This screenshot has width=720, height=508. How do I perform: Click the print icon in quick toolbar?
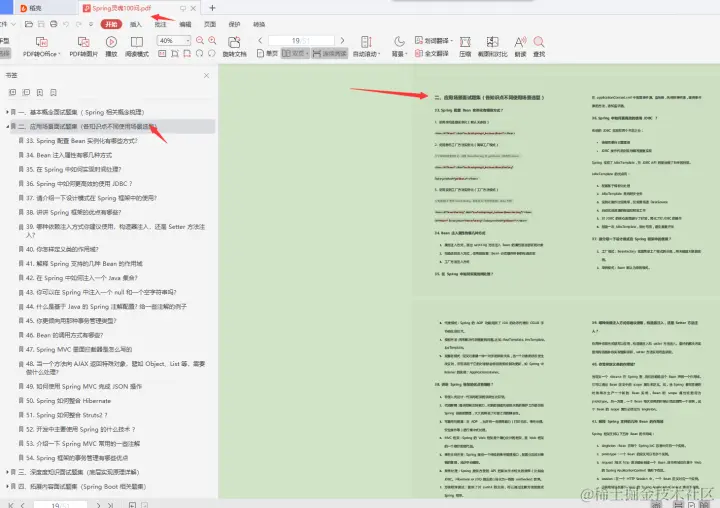coord(54,24)
